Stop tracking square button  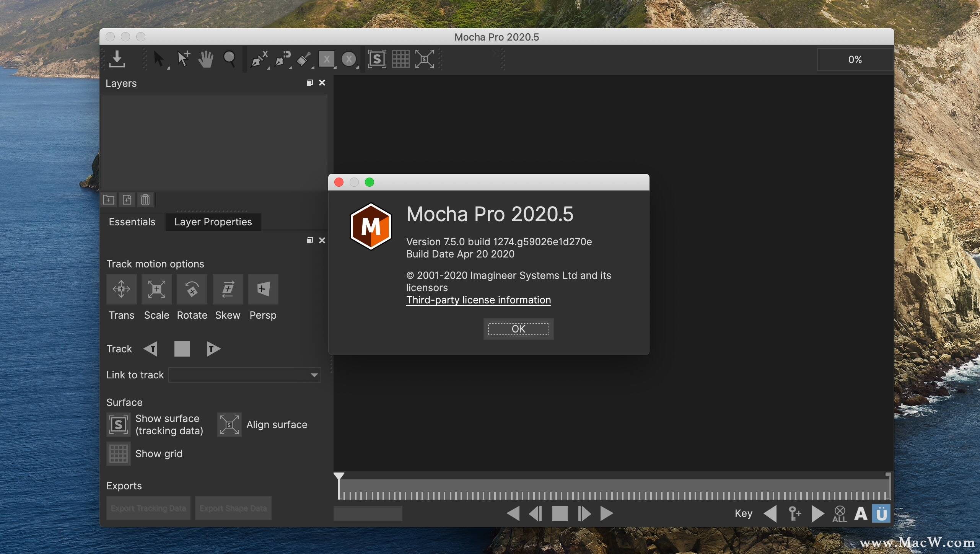coord(182,349)
